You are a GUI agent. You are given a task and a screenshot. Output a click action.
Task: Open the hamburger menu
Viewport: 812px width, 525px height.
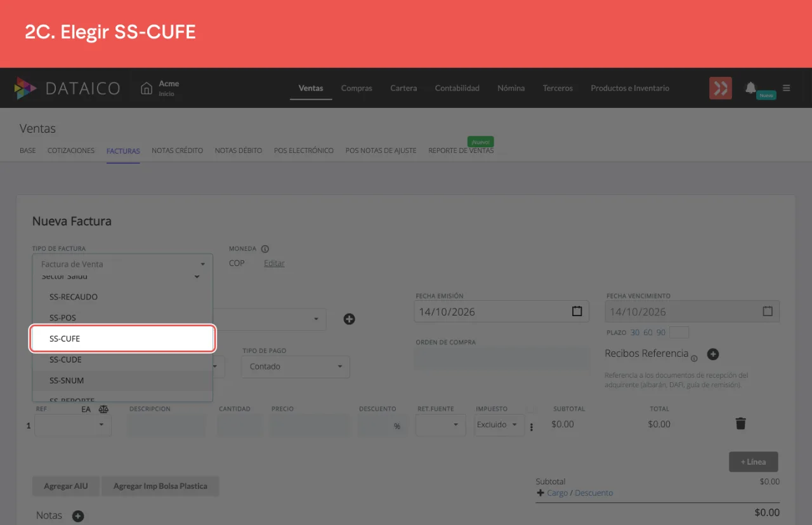pos(787,88)
